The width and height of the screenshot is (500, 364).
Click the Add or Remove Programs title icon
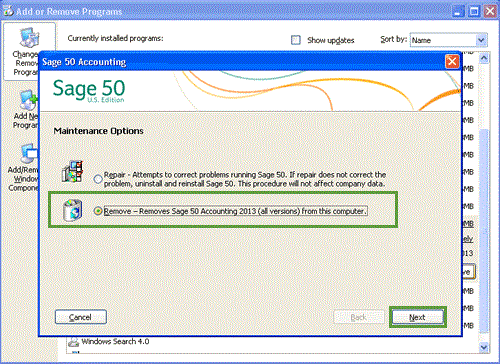click(8, 11)
